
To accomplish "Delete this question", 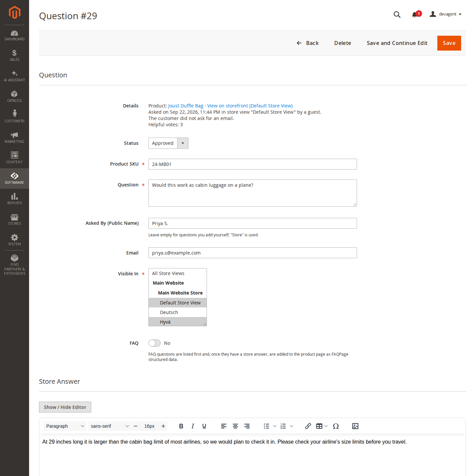I will 342,43.
